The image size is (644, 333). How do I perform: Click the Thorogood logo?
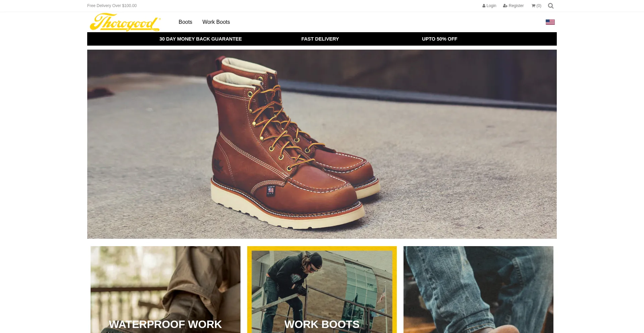(x=125, y=22)
